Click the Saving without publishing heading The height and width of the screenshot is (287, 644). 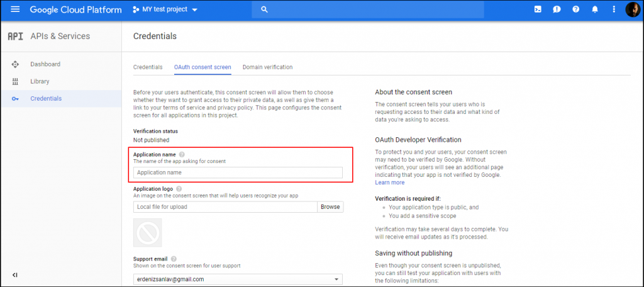coord(414,253)
